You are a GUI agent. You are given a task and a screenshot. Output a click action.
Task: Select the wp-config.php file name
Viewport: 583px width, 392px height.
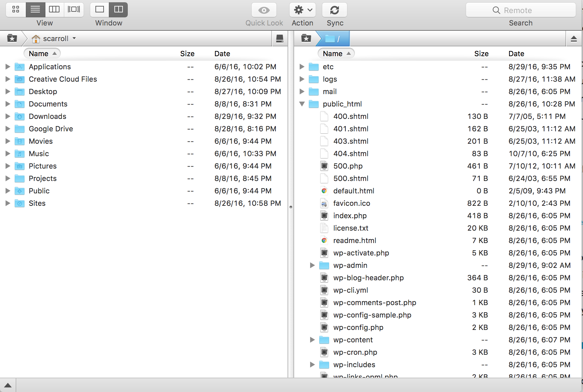pyautogui.click(x=358, y=327)
